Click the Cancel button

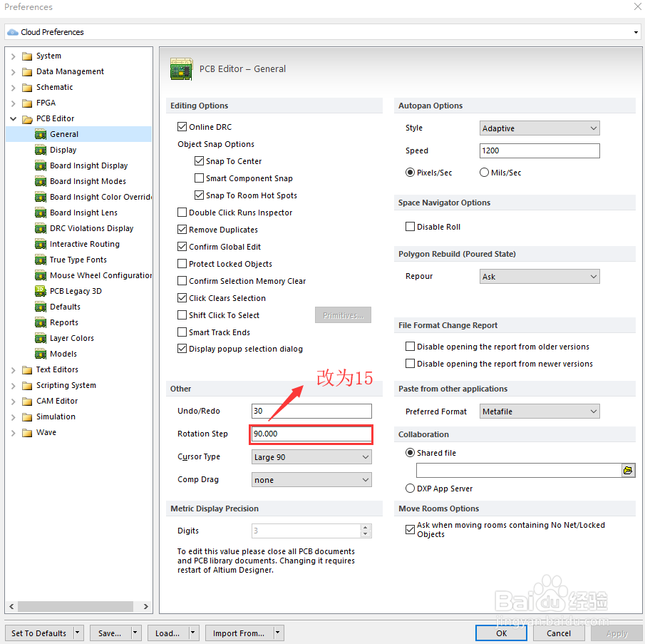[558, 633]
